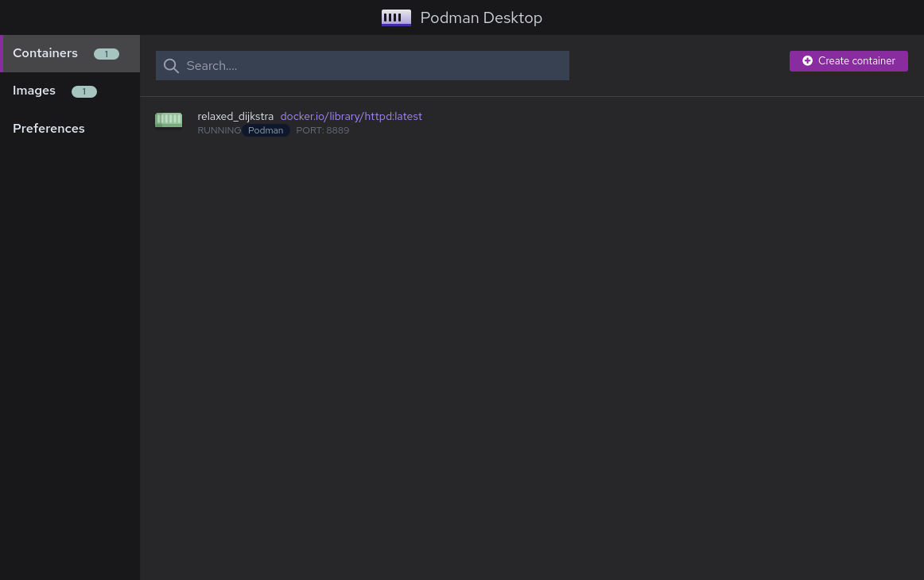Click the highlighted Containers sidebar entry
924x580 pixels.
pos(45,53)
